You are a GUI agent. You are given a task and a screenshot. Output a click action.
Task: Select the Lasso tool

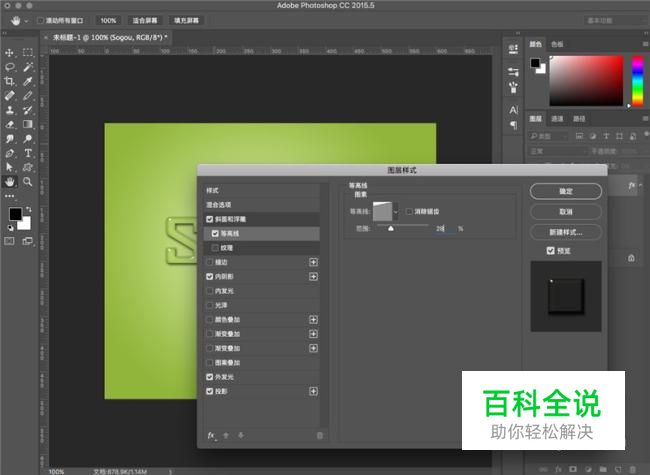[10, 67]
